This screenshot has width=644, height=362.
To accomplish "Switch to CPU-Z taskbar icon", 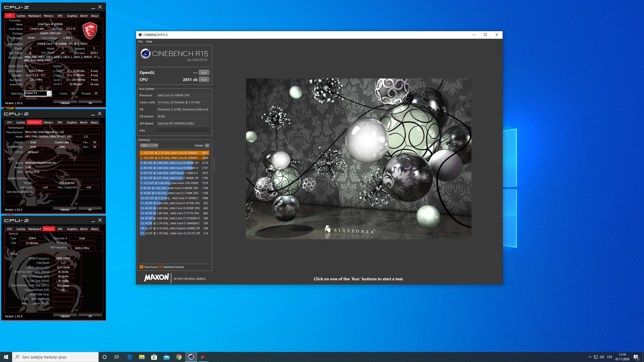I will (203, 357).
